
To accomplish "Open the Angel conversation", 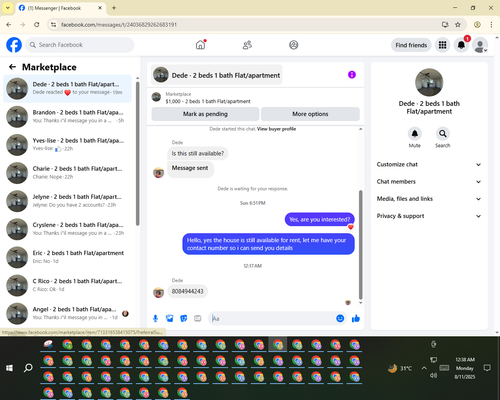I will (x=67, y=313).
